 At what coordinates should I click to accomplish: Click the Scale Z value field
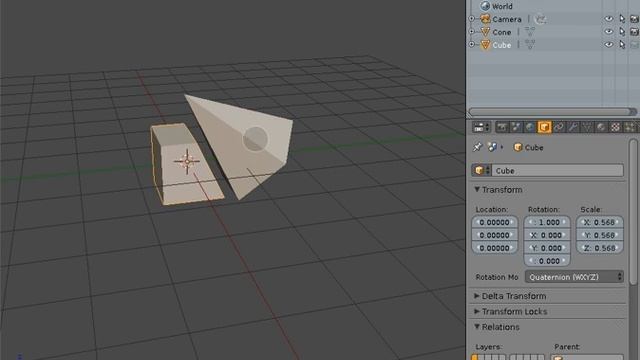(x=600, y=248)
